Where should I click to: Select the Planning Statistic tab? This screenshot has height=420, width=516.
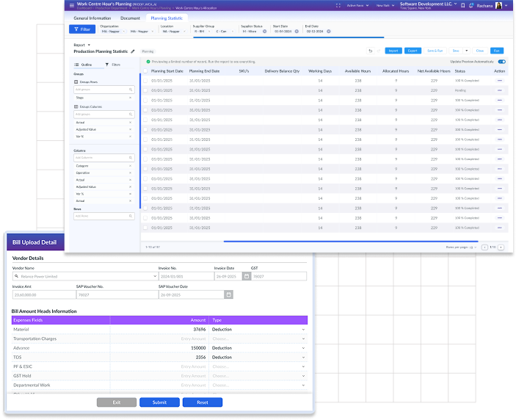click(x=167, y=18)
